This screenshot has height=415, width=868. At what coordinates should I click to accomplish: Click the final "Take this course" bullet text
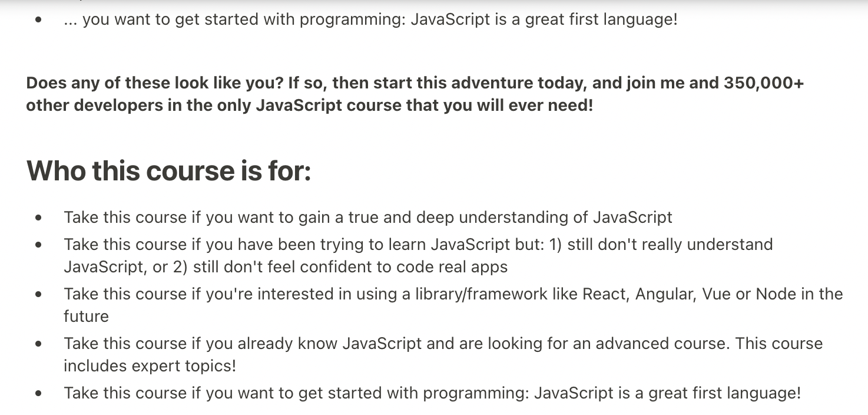point(432,393)
